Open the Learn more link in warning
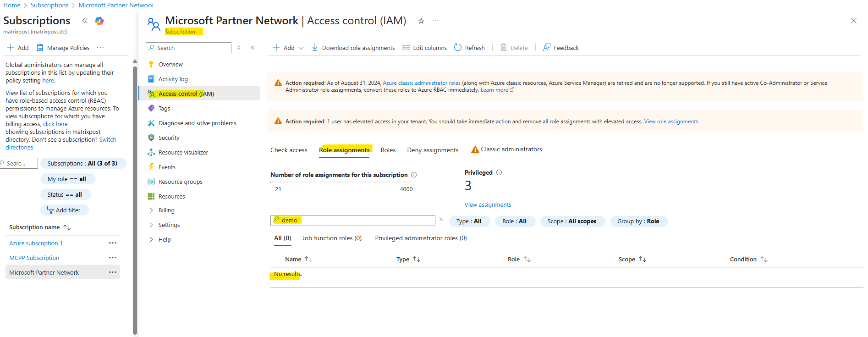 [497, 90]
